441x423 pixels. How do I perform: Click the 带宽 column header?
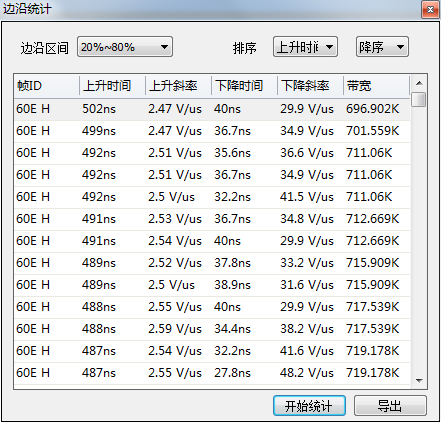tap(376, 86)
